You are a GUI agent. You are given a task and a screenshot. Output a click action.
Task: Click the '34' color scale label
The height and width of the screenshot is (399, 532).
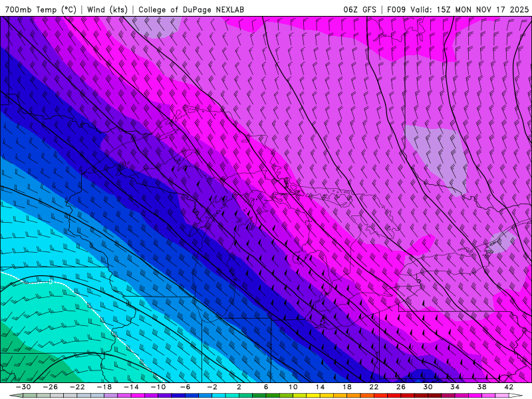point(455,387)
